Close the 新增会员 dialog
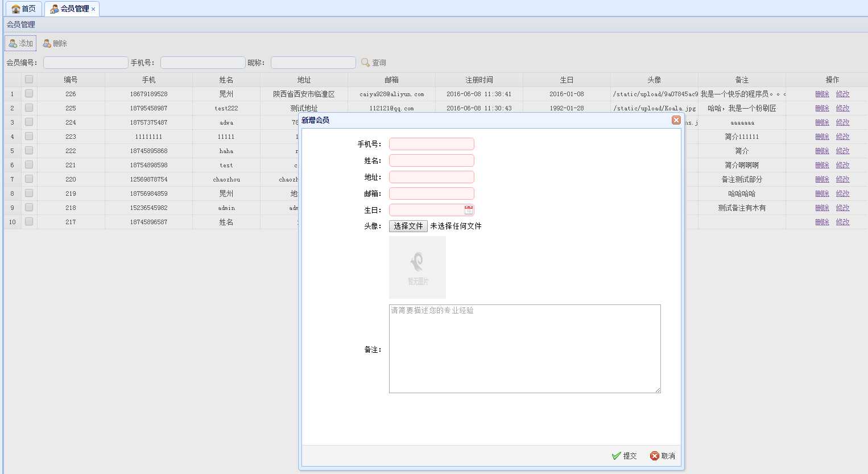Screen dimensions: 868x474 (x=676, y=120)
